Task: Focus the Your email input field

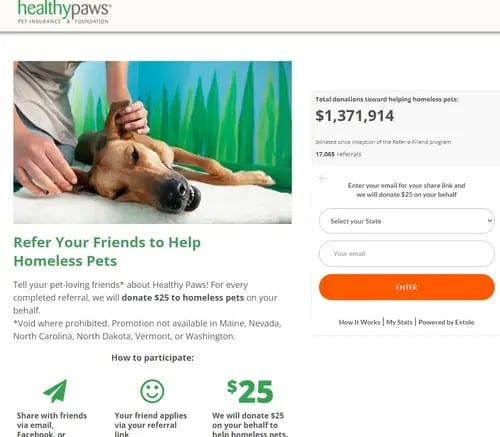Action: (x=407, y=254)
